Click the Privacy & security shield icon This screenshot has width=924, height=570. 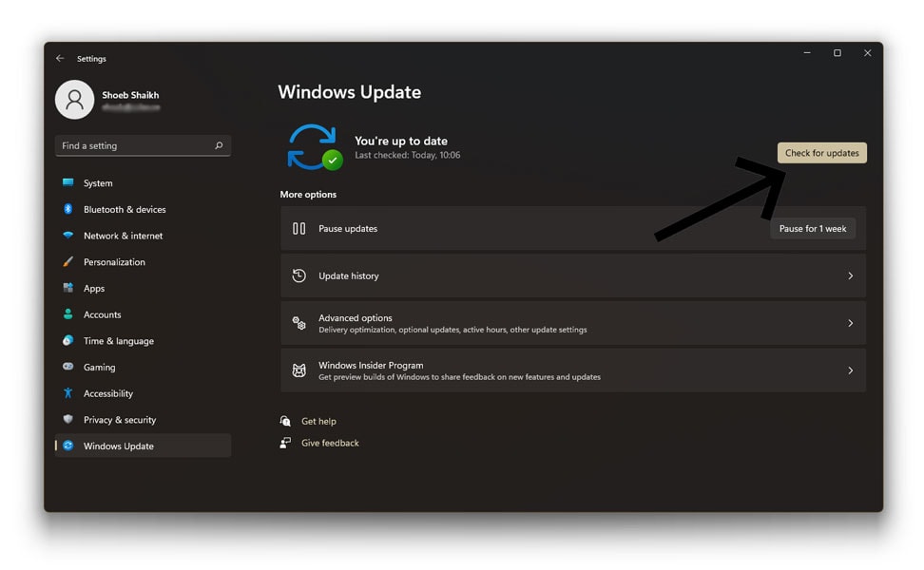(x=68, y=419)
